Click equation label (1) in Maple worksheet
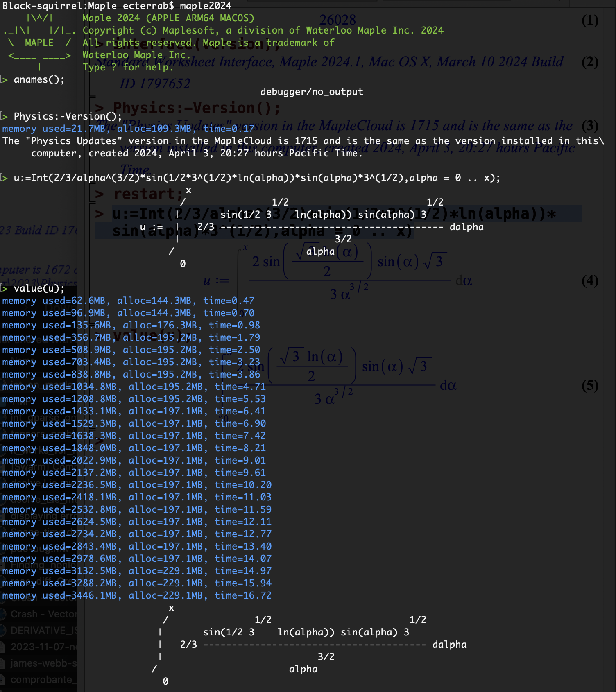This screenshot has width=616, height=692. point(590,20)
